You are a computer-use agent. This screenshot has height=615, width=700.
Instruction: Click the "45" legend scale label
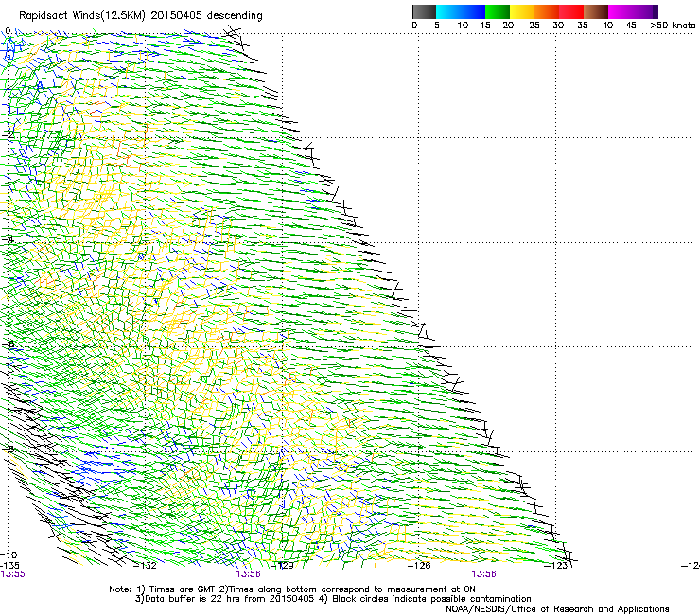tap(631, 26)
